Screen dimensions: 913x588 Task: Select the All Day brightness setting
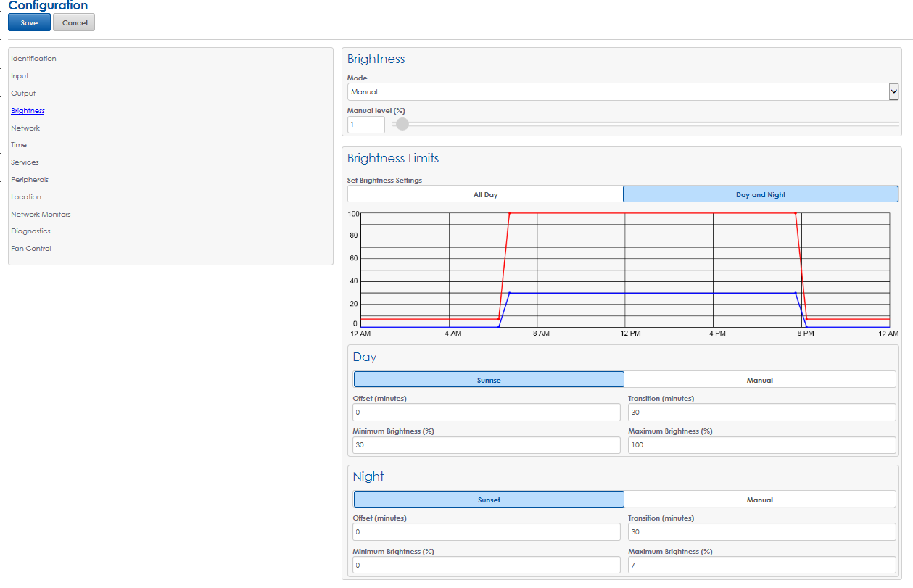point(485,194)
